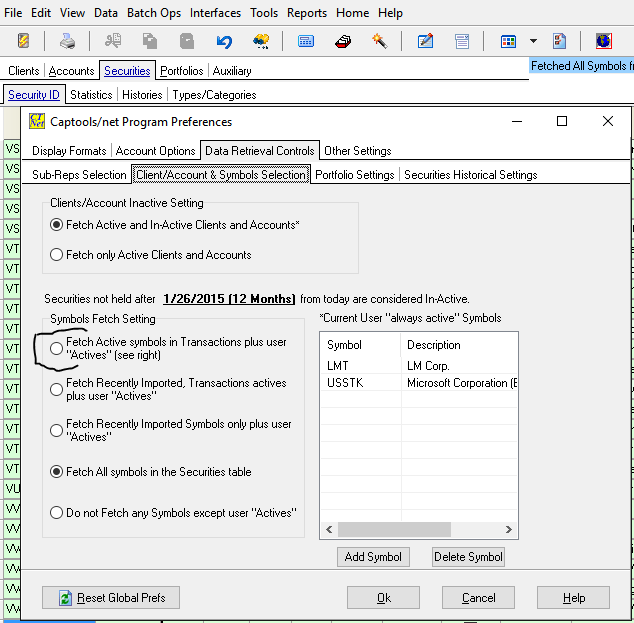Click the red eraser toolbar icon
Screen dimensions: 634x623
pyautogui.click(x=343, y=41)
